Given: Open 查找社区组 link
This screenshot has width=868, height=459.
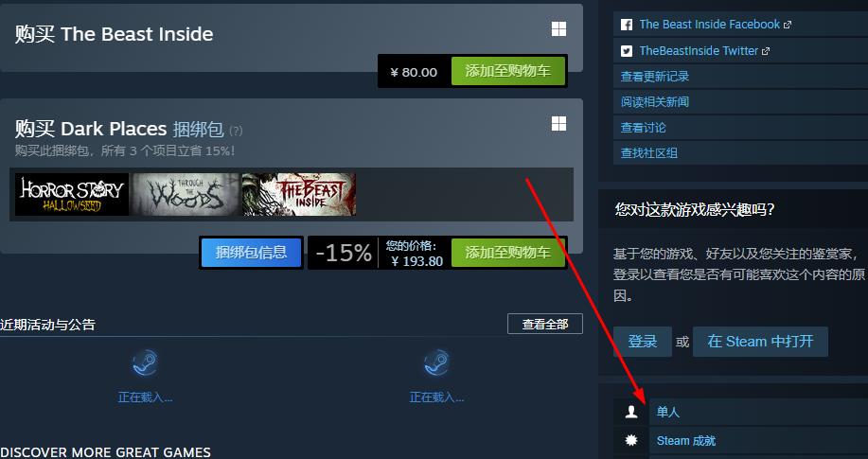Looking at the screenshot, I should click(648, 152).
